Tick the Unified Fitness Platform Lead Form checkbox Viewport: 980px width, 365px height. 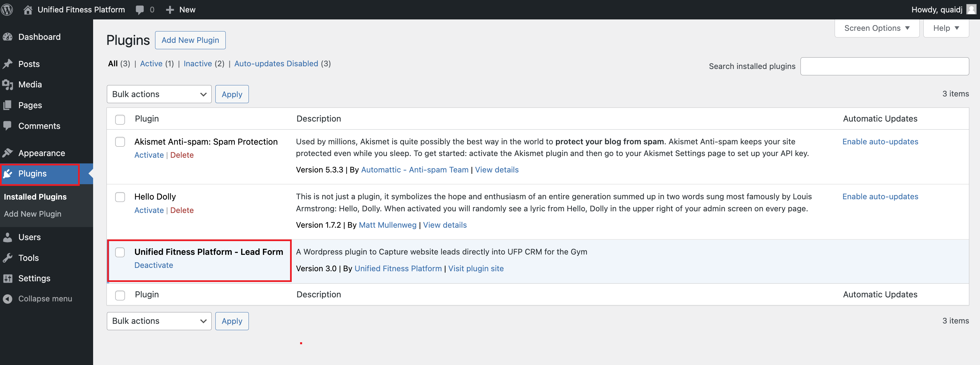(x=120, y=252)
